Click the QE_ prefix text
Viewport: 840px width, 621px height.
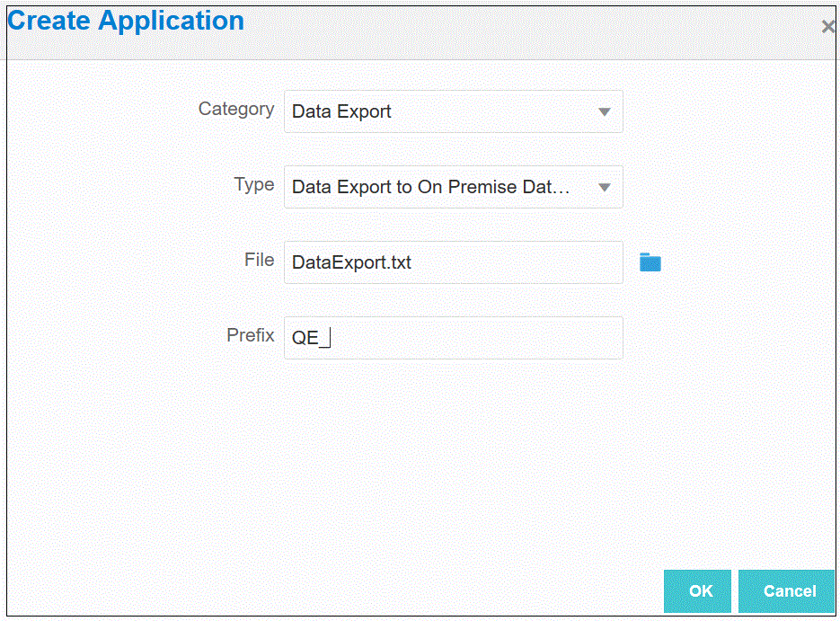(x=306, y=339)
